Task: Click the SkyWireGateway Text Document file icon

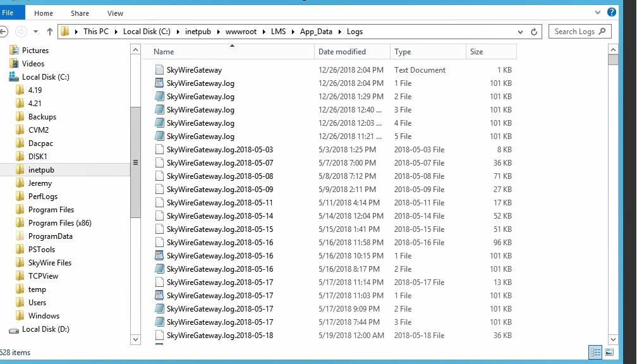Action: [x=159, y=70]
